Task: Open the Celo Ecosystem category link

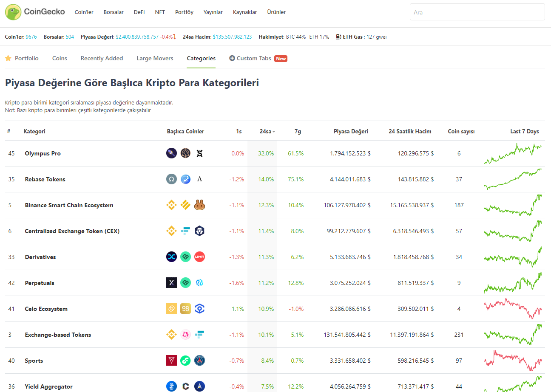Action: (46, 309)
